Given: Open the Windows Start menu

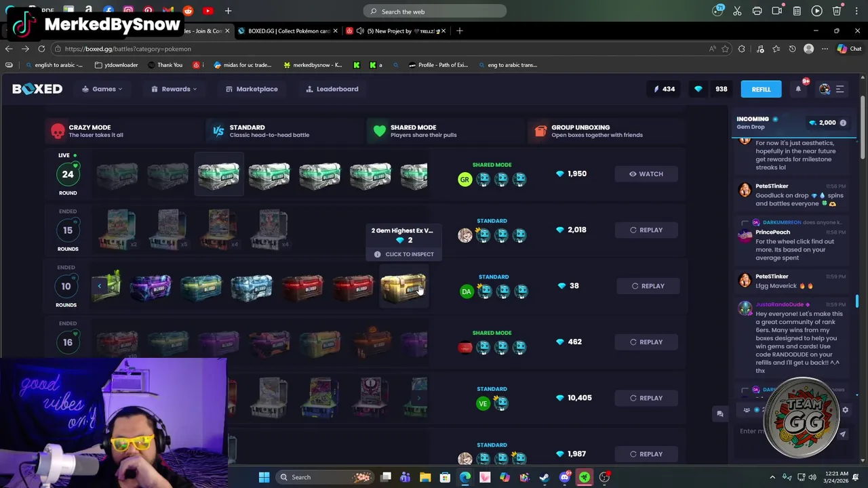Looking at the screenshot, I should [x=264, y=477].
